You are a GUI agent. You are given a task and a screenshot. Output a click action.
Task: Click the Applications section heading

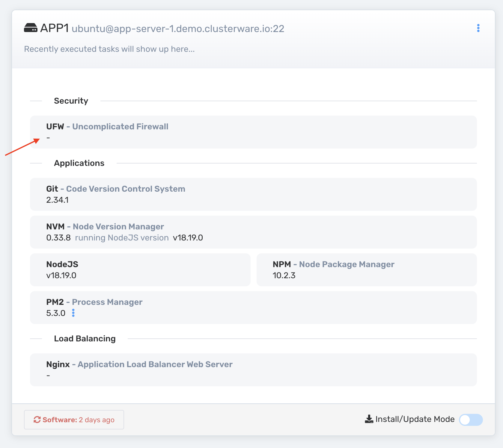pyautogui.click(x=79, y=163)
